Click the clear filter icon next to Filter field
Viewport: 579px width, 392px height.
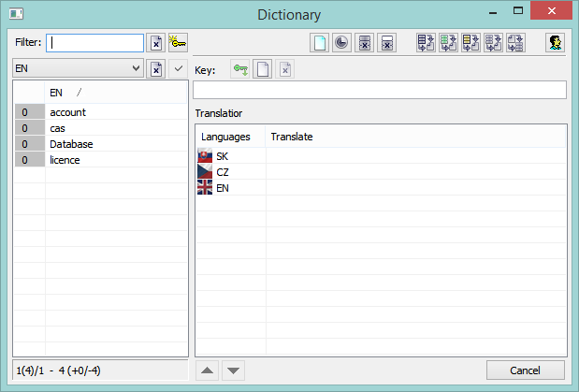click(156, 43)
